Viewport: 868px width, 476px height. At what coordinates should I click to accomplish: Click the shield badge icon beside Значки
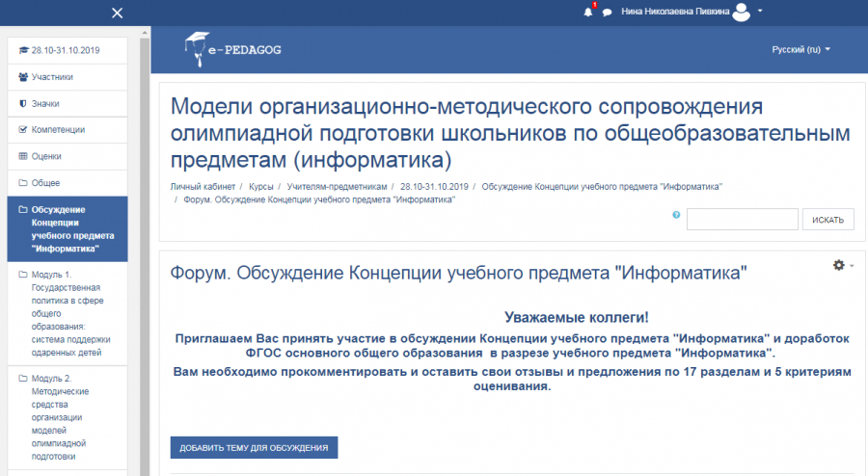pos(23,103)
